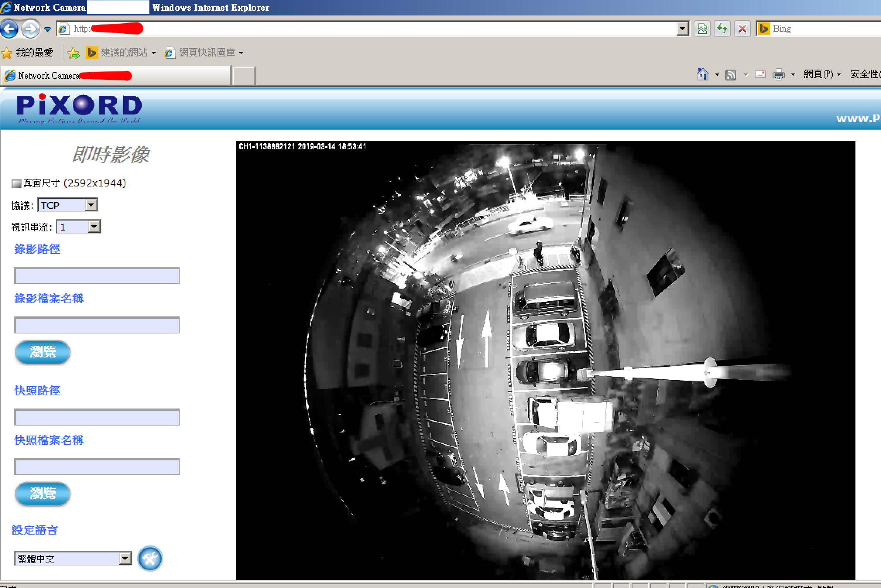This screenshot has height=588, width=881.
Task: Click the 錄影檔案名稱 recording filename field
Action: 97,325
